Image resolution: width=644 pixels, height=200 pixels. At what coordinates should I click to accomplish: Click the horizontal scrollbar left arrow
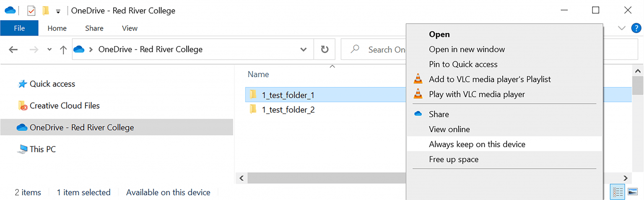pyautogui.click(x=241, y=178)
